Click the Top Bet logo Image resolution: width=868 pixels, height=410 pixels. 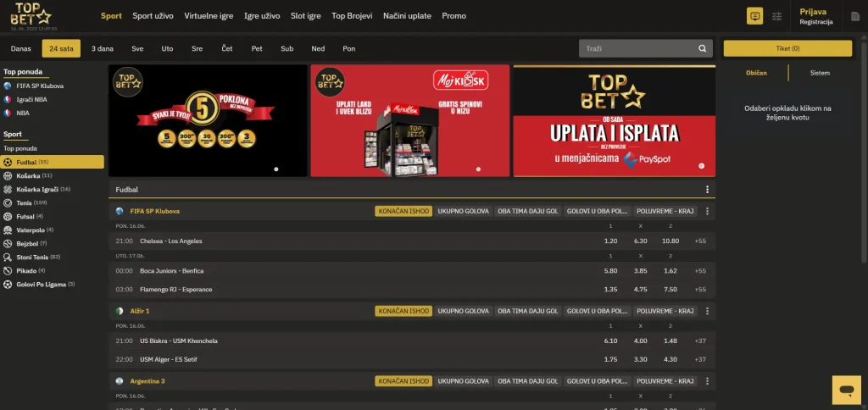pyautogui.click(x=31, y=14)
